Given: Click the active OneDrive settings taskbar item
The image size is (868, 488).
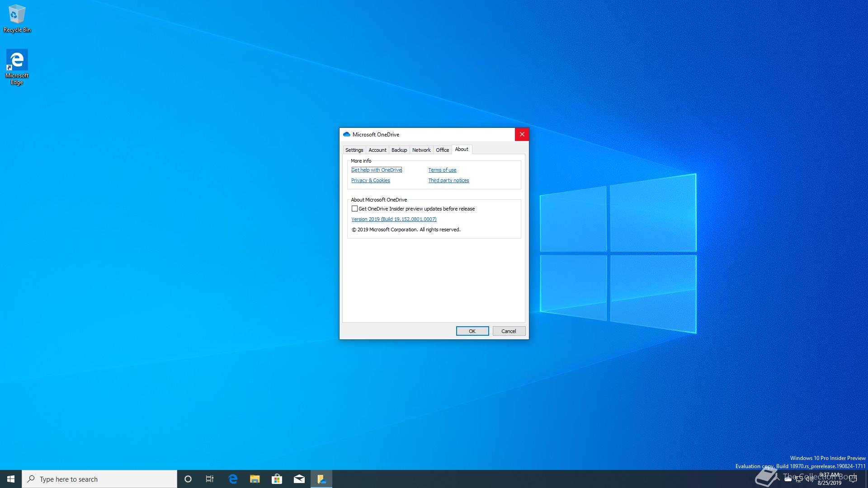Looking at the screenshot, I should [321, 479].
